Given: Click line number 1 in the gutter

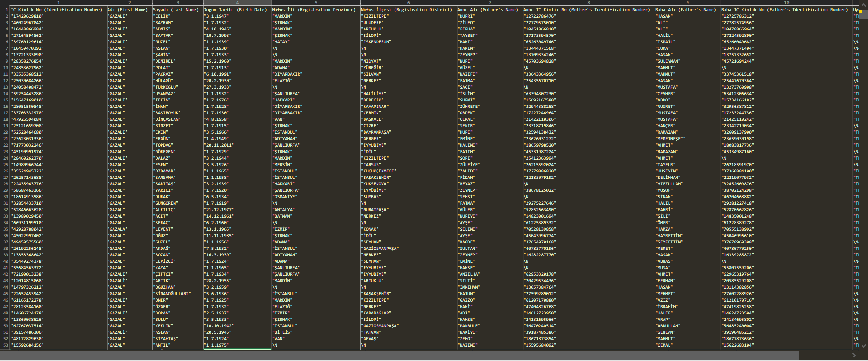Looking at the screenshot, I should click(6, 10).
